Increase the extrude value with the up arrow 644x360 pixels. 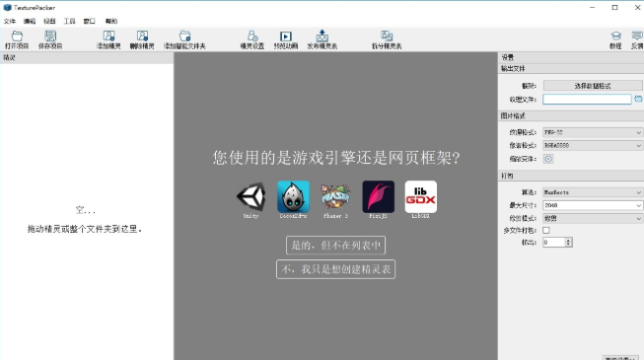coord(568,240)
